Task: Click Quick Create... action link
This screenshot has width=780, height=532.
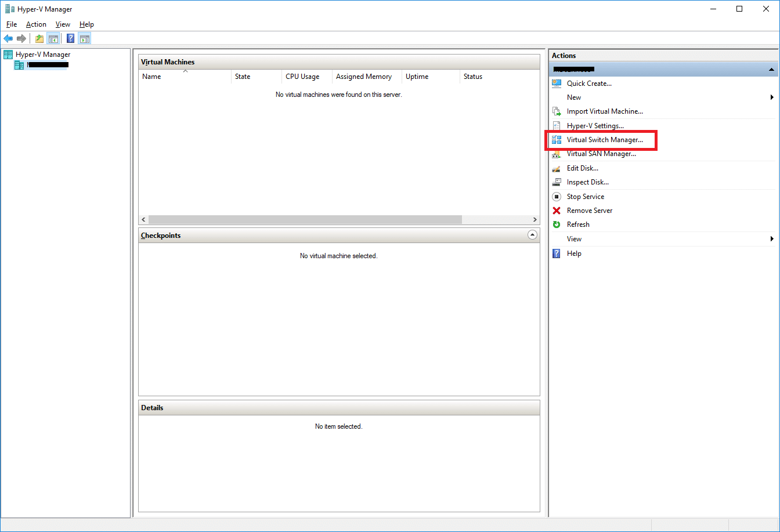Action: [x=589, y=84]
